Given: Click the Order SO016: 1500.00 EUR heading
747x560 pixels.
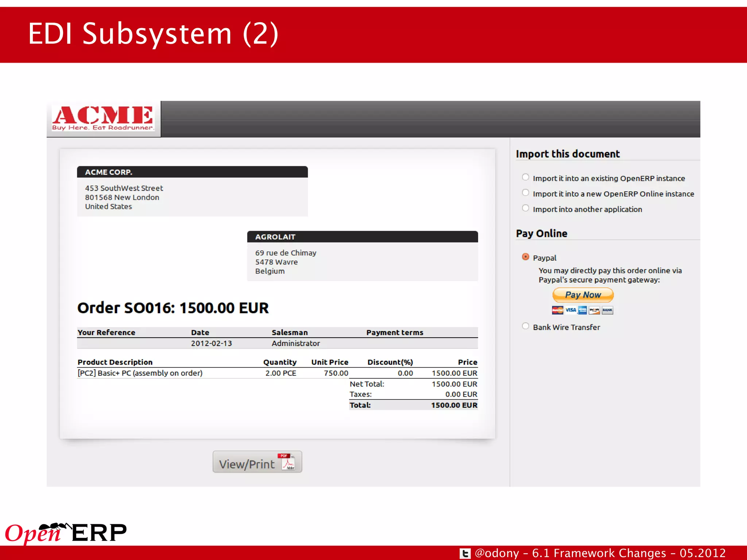Looking at the screenshot, I should (173, 308).
